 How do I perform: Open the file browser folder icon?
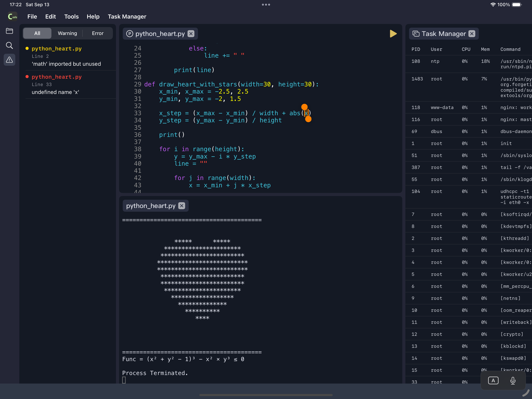[x=9, y=31]
